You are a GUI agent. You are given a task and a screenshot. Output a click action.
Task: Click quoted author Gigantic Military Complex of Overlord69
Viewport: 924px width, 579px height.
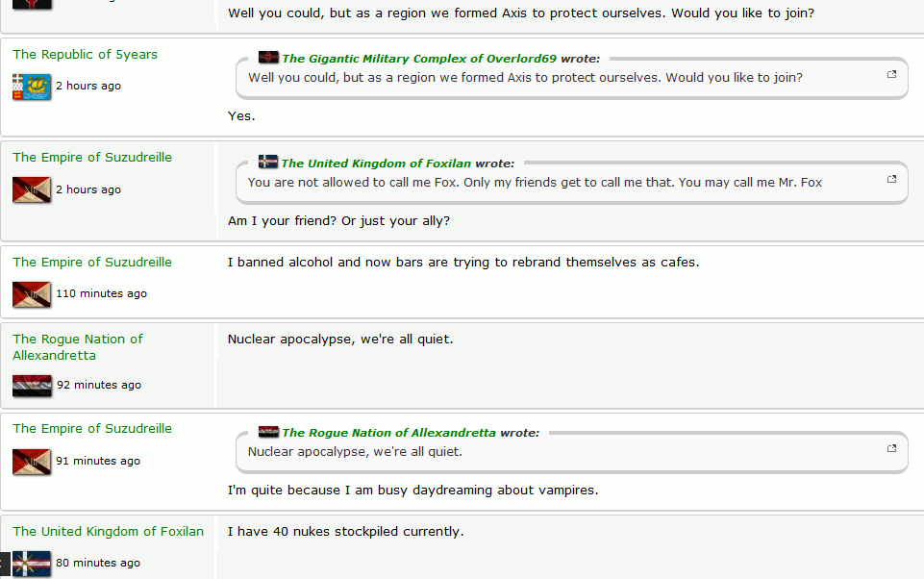(419, 59)
